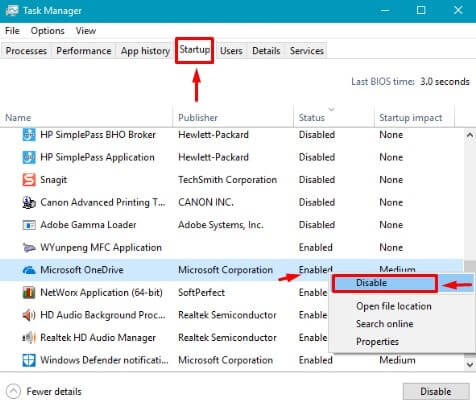The height and width of the screenshot is (407, 476).
Task: Click Last BIOS time 3.0 seconds value
Action: click(445, 82)
